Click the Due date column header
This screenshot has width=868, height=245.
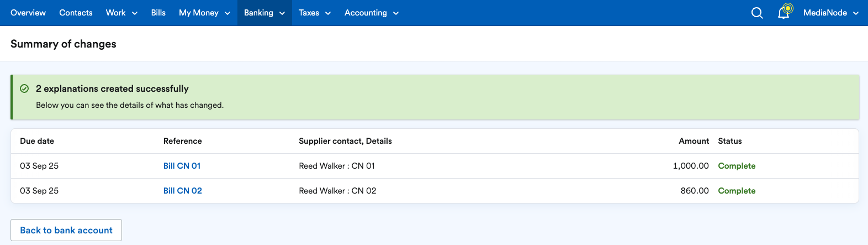(37, 141)
